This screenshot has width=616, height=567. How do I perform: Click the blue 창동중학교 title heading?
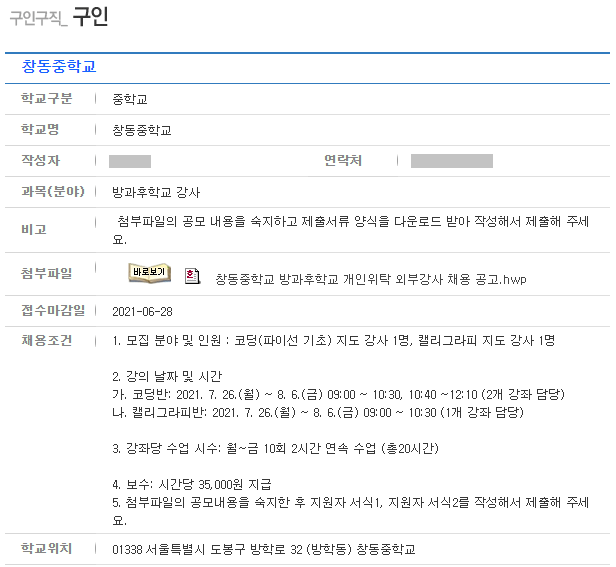click(x=59, y=66)
